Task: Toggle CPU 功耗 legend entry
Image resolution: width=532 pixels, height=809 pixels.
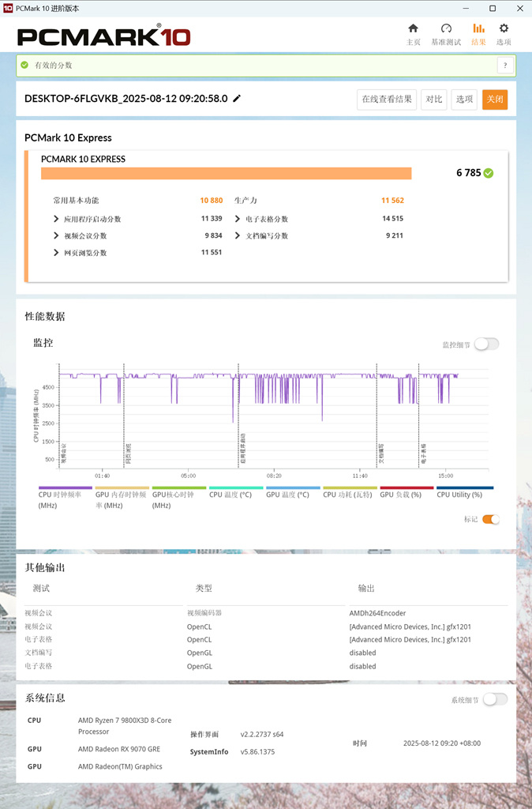Action: point(350,492)
